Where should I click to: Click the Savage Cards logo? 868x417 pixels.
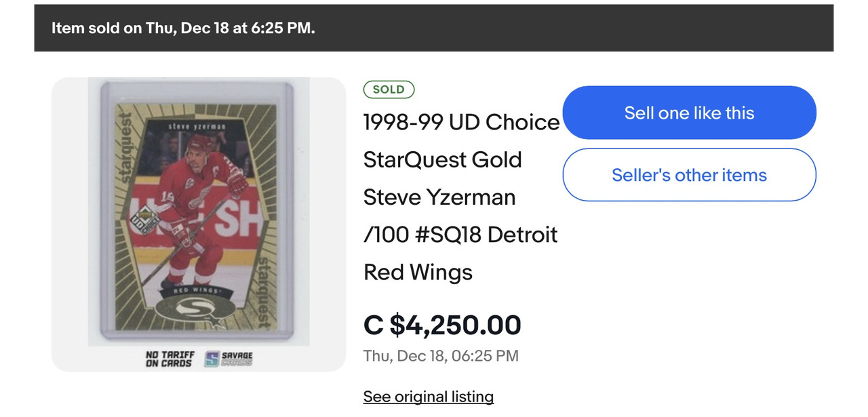click(229, 359)
